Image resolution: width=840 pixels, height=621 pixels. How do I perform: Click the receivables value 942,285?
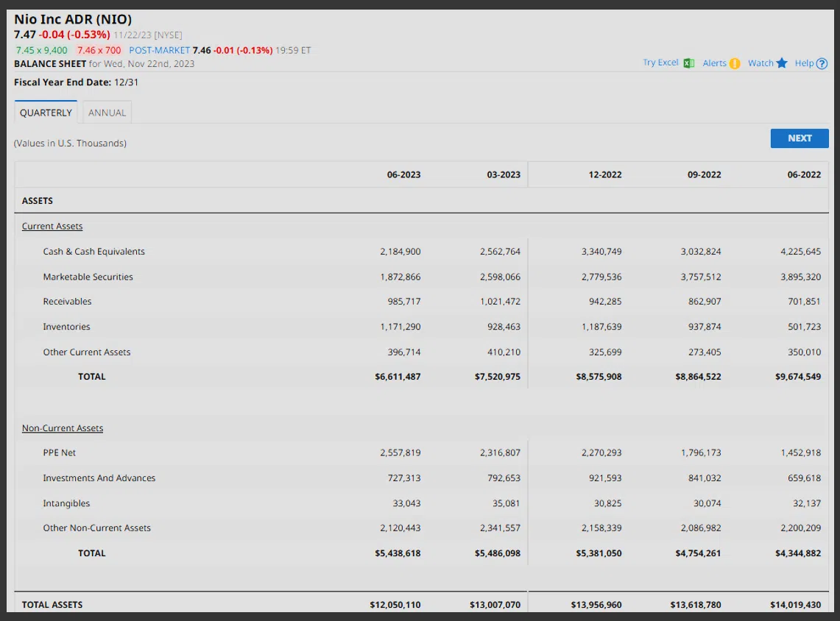[605, 302]
